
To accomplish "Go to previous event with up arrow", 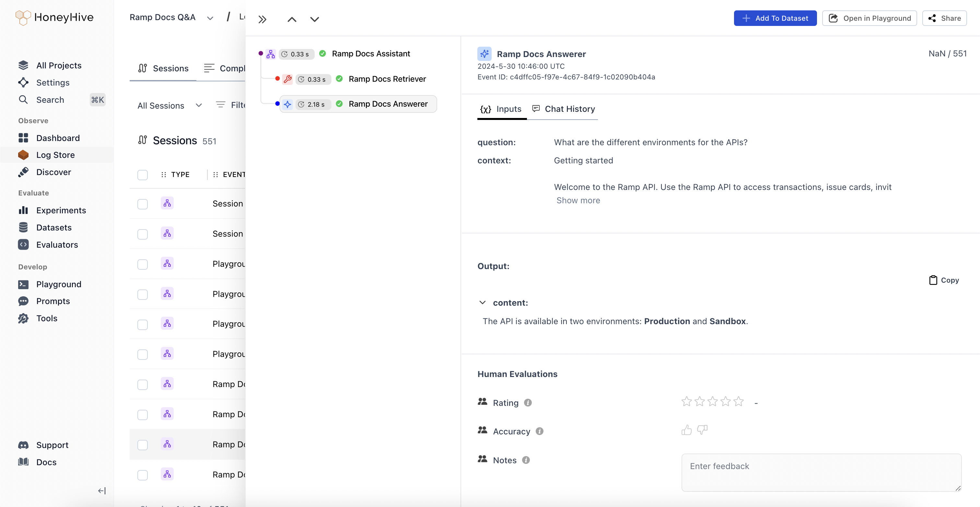I will pyautogui.click(x=292, y=19).
